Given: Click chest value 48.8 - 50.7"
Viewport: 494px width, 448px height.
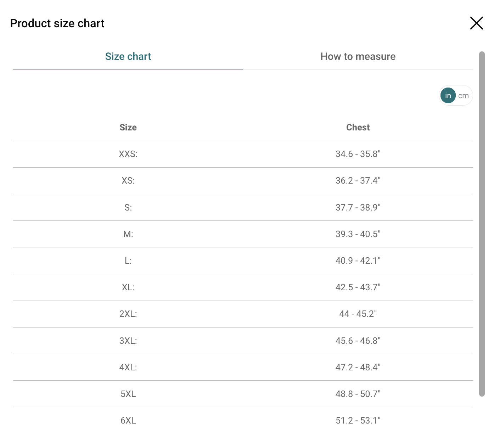Looking at the screenshot, I should coord(358,394).
